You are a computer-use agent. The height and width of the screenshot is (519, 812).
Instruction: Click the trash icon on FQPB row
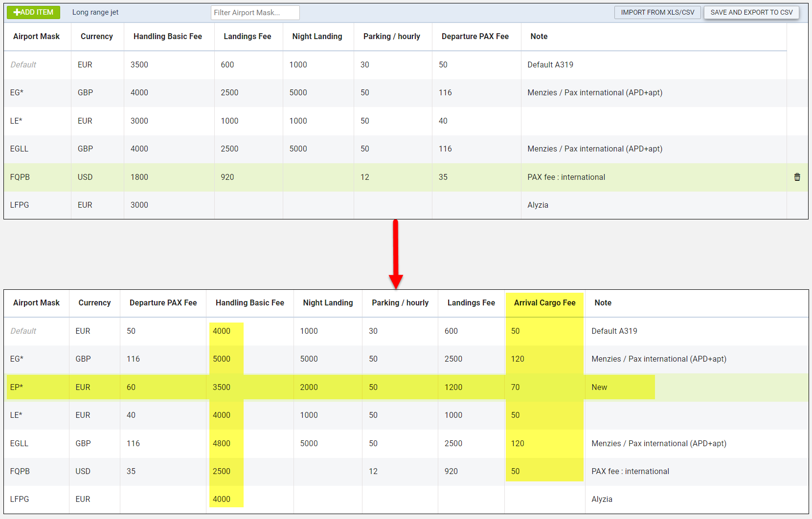pyautogui.click(x=797, y=177)
